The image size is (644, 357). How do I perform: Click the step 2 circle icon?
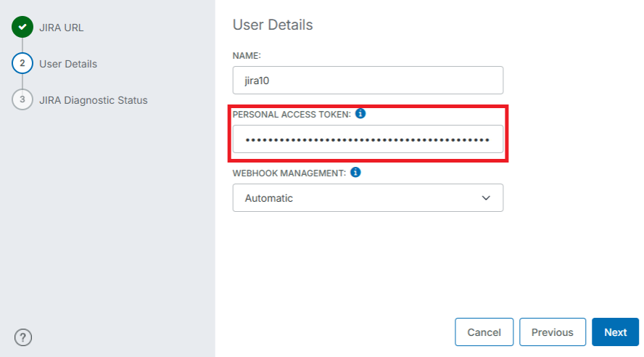click(x=22, y=64)
